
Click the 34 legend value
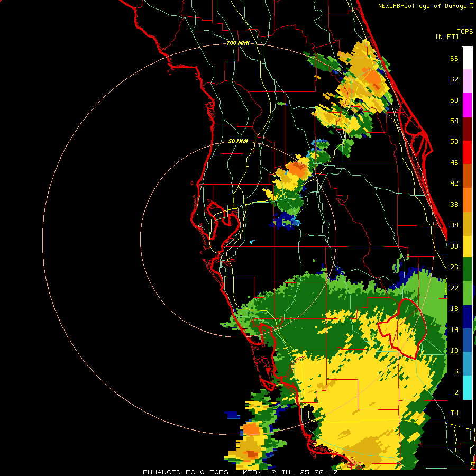coord(454,225)
